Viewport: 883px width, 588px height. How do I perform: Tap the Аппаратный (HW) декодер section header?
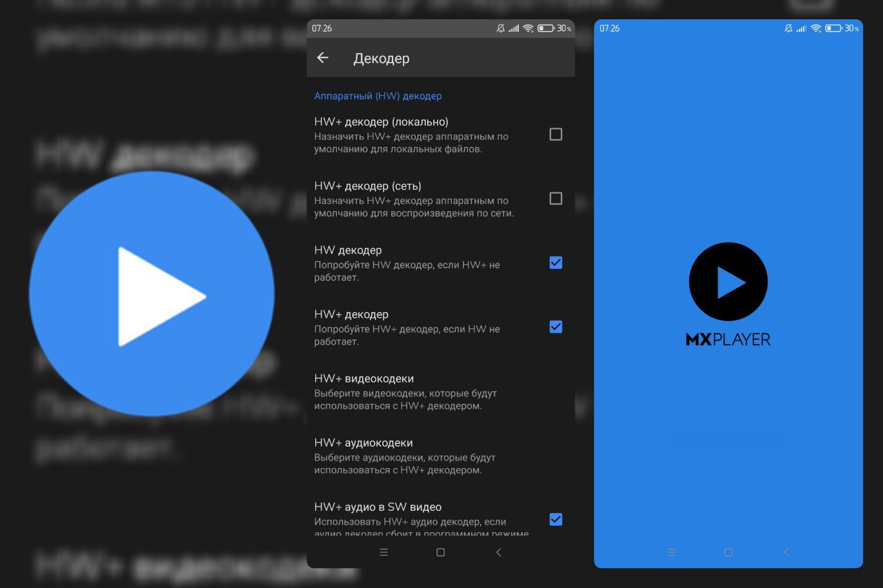(x=378, y=96)
